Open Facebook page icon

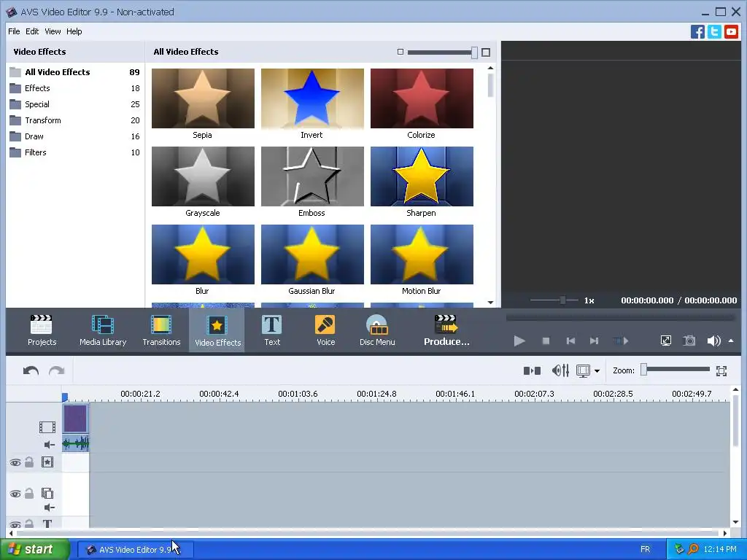click(697, 32)
